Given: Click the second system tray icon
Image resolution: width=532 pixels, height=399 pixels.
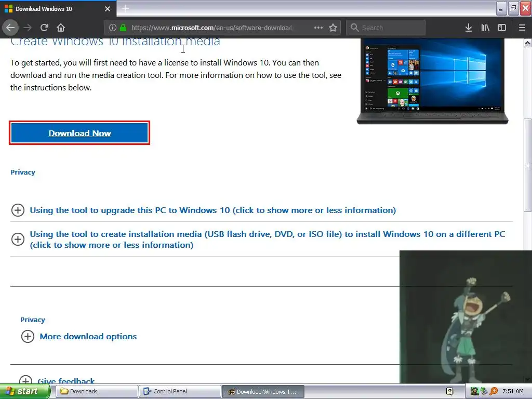Looking at the screenshot, I should pos(484,392).
